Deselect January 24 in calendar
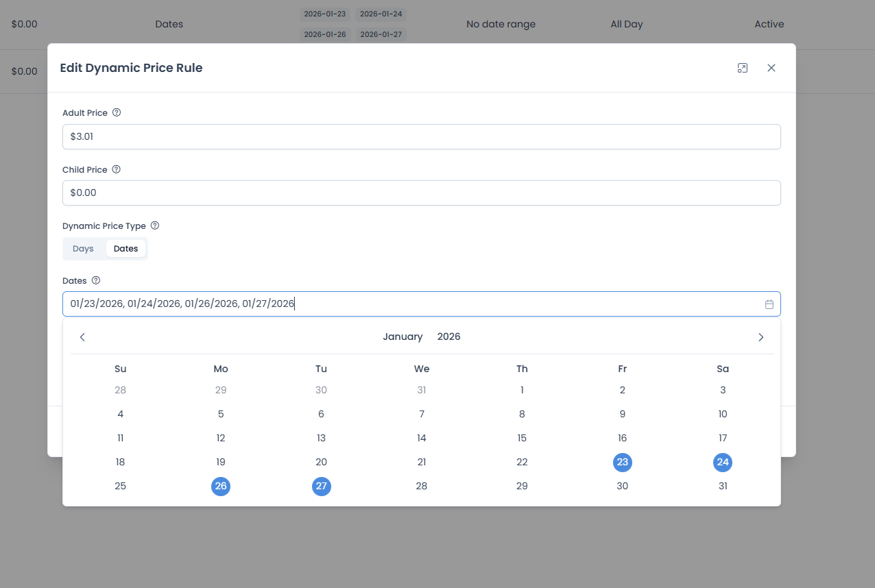The width and height of the screenshot is (875, 588). [723, 463]
